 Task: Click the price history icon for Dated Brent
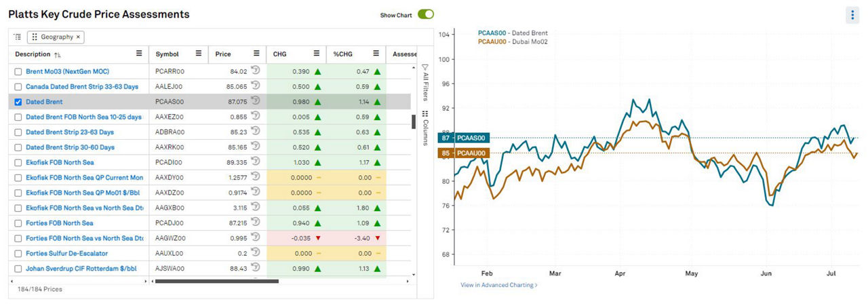pyautogui.click(x=255, y=101)
